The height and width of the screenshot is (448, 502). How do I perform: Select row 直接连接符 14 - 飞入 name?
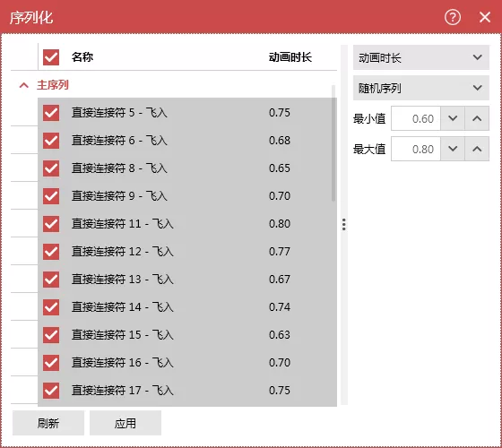(123, 307)
